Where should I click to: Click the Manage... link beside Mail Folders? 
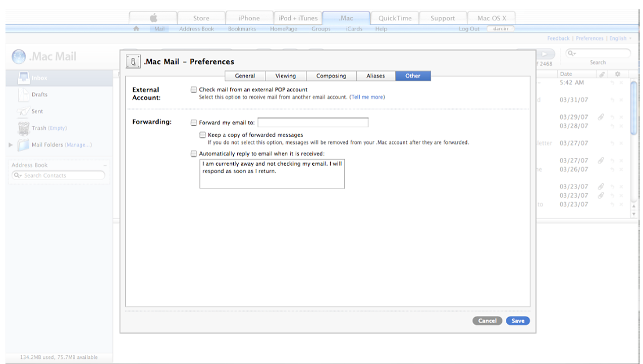(x=78, y=144)
